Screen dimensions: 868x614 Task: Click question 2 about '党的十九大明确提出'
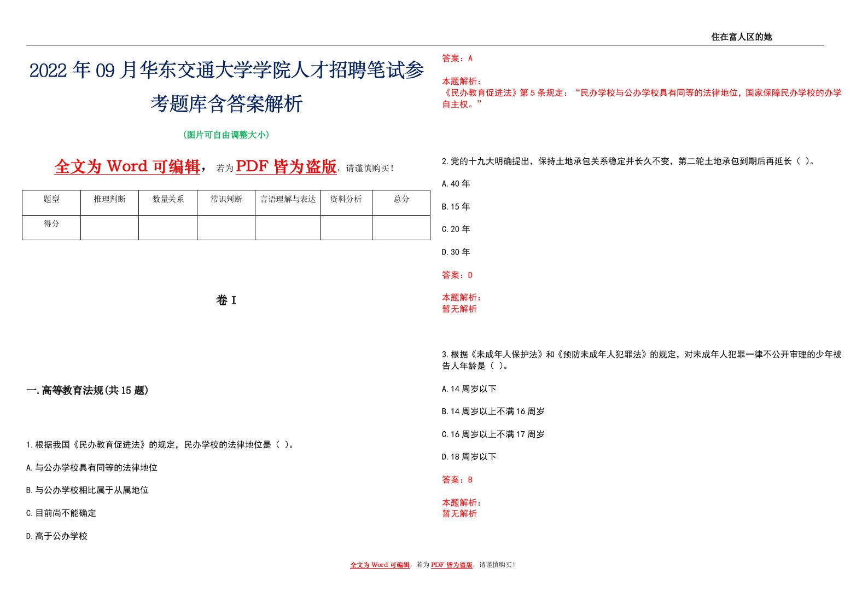tap(629, 161)
